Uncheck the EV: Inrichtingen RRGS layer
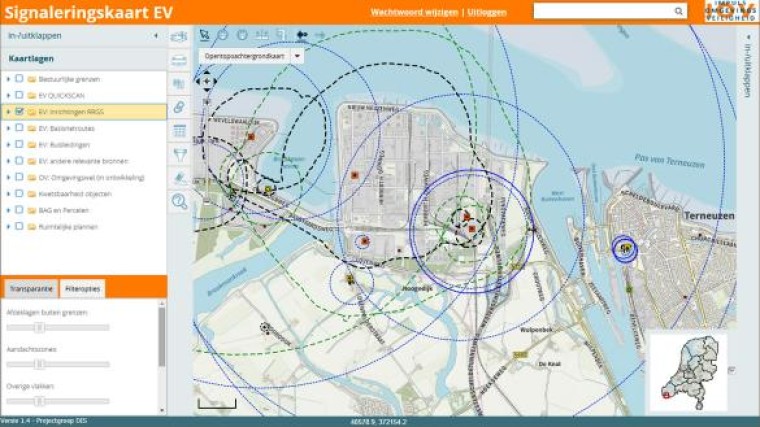760x427 pixels. click(x=19, y=112)
